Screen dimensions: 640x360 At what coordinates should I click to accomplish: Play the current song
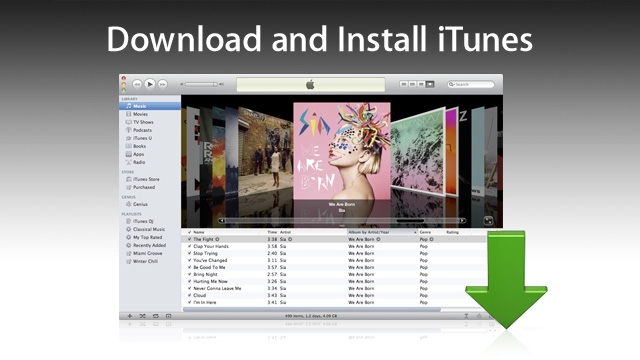coord(150,84)
